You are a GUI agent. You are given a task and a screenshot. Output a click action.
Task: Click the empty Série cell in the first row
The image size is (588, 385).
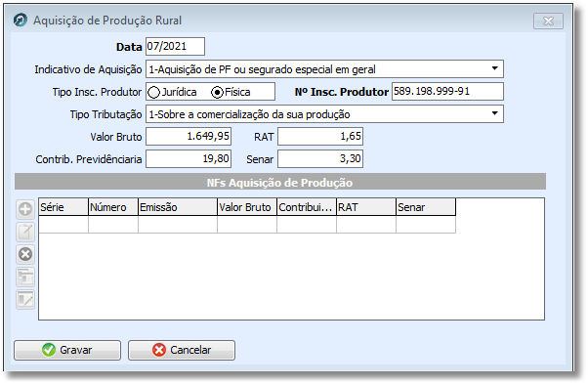[63, 225]
